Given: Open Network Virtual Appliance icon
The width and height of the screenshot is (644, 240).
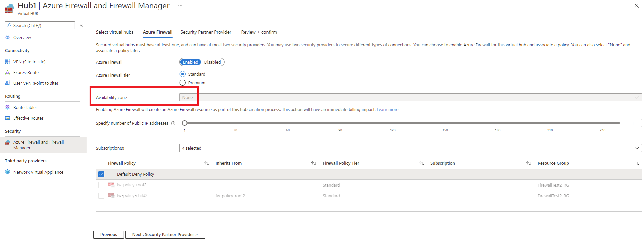Looking at the screenshot, I should (x=8, y=172).
